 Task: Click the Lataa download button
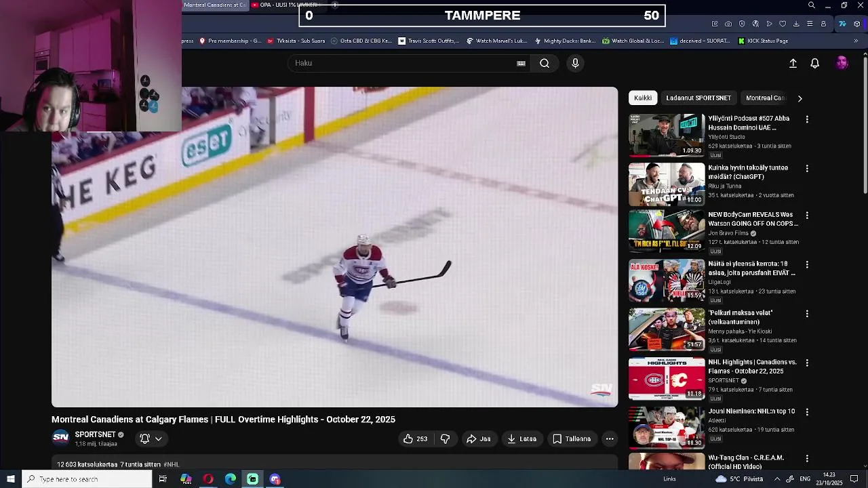[521, 439]
